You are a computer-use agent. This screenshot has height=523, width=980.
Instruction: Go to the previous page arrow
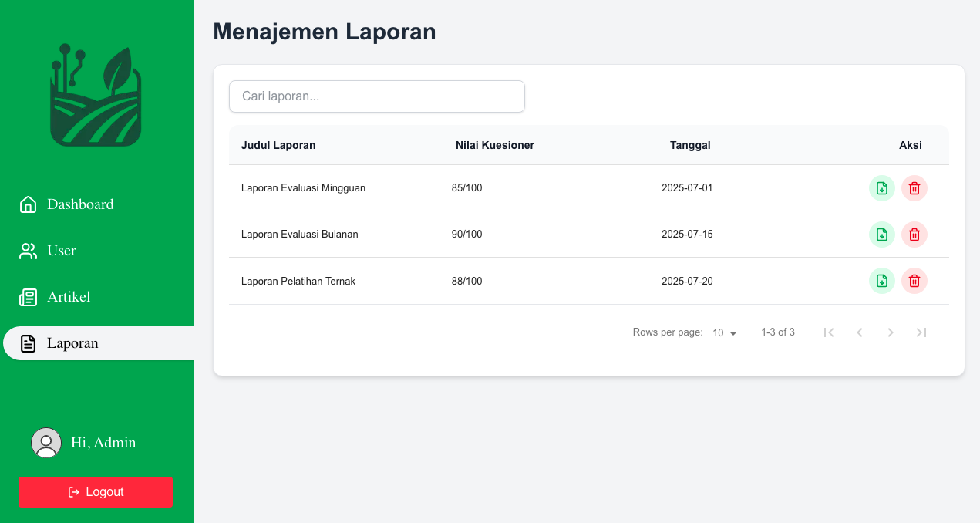coord(860,332)
